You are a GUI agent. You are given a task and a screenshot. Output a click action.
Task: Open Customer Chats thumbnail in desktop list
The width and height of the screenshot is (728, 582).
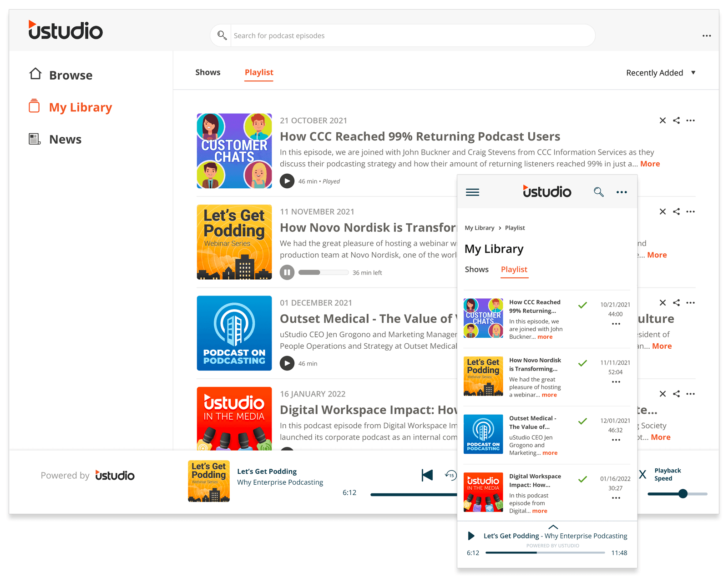point(234,151)
